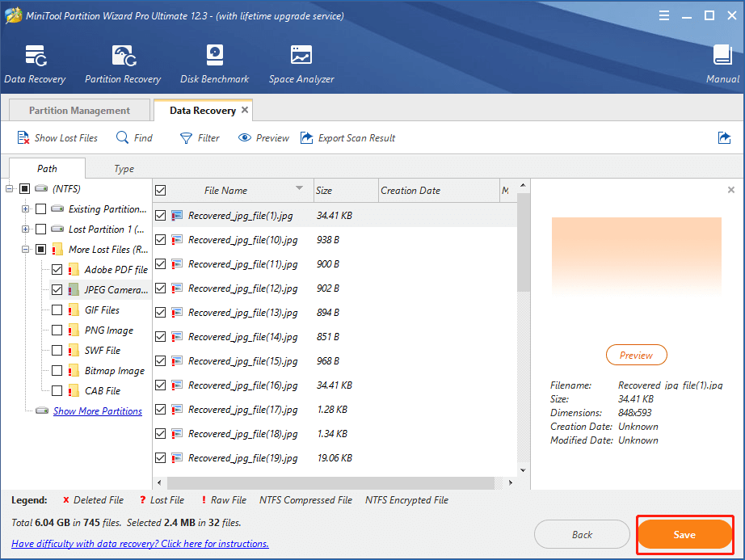Open the Filter funnel tool

pos(186,138)
